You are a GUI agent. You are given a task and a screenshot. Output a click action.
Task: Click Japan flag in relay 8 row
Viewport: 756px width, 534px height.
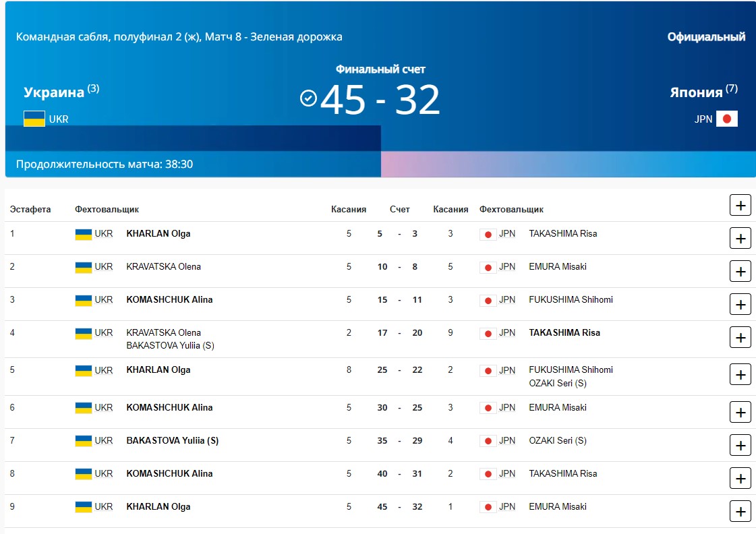tap(488, 474)
